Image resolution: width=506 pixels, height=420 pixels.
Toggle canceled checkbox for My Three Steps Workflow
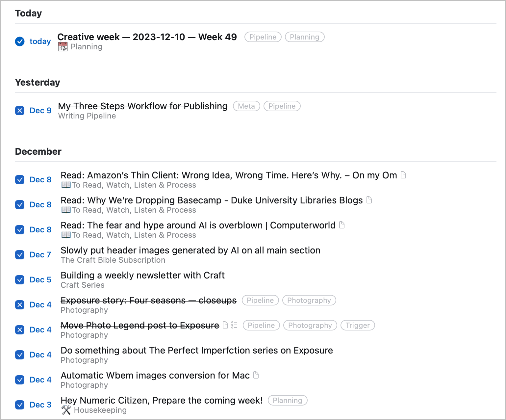click(x=20, y=111)
